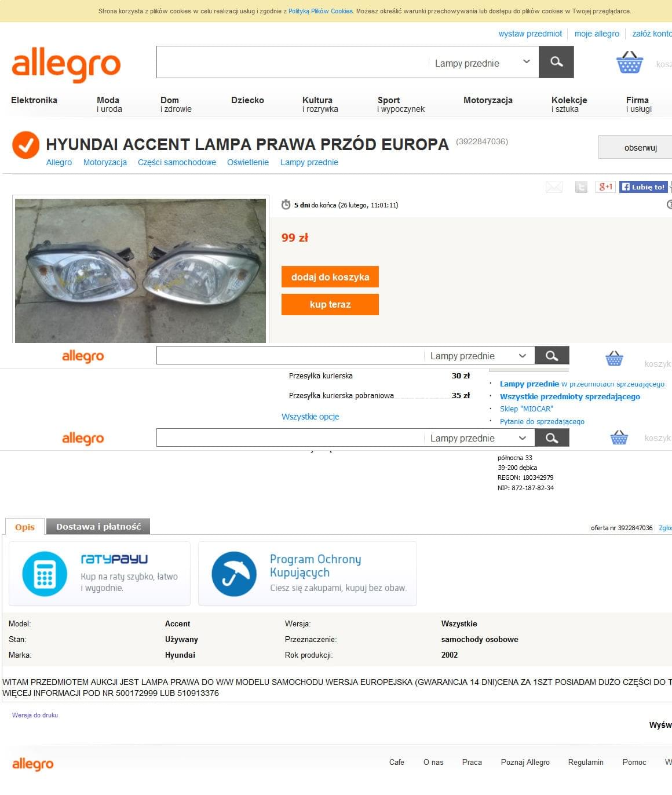672x795 pixels.
Task: Share the offer via Twitter icon
Action: point(581,187)
